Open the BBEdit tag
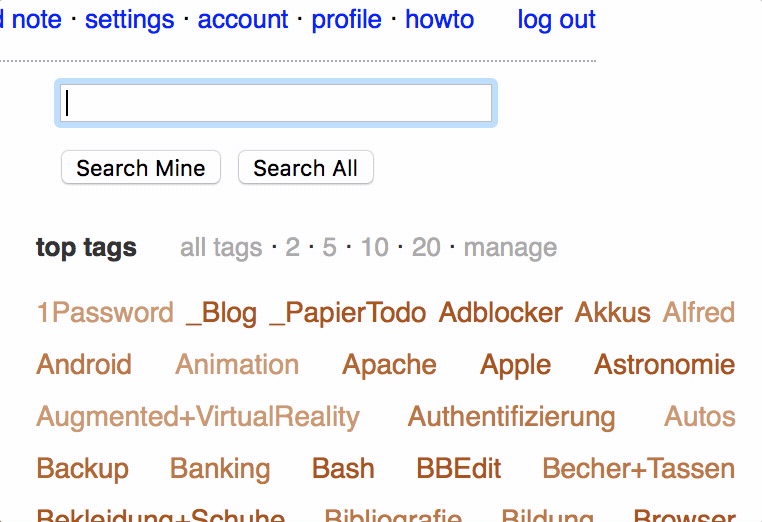 tap(459, 469)
